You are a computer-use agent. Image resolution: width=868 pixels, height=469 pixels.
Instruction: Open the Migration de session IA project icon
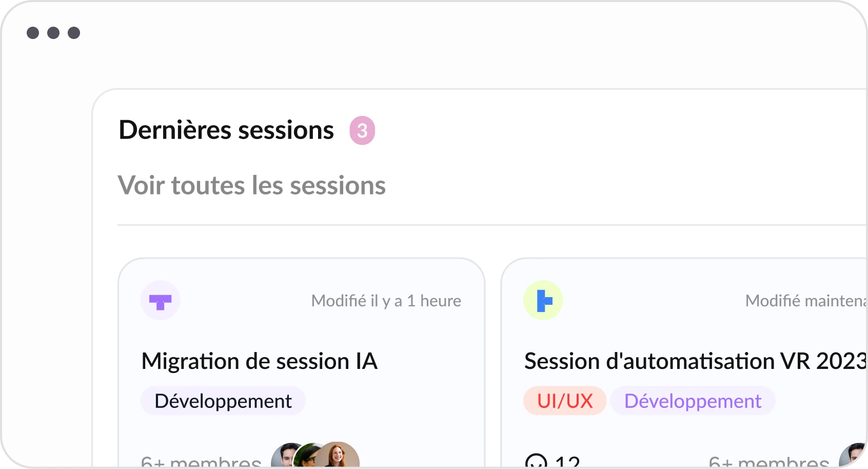(x=161, y=300)
